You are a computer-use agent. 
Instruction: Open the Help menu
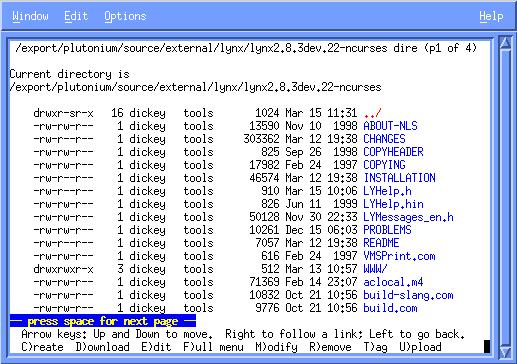[491, 16]
